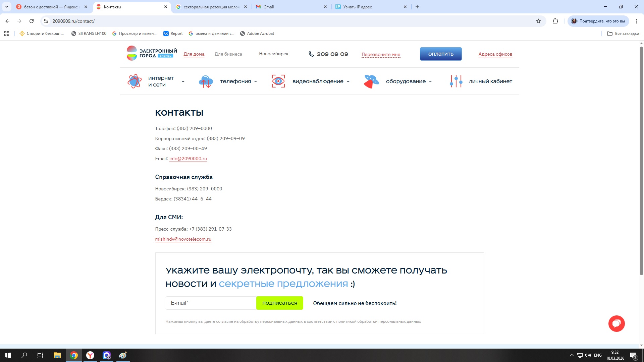
Task: Reload the page
Action: tap(32, 21)
